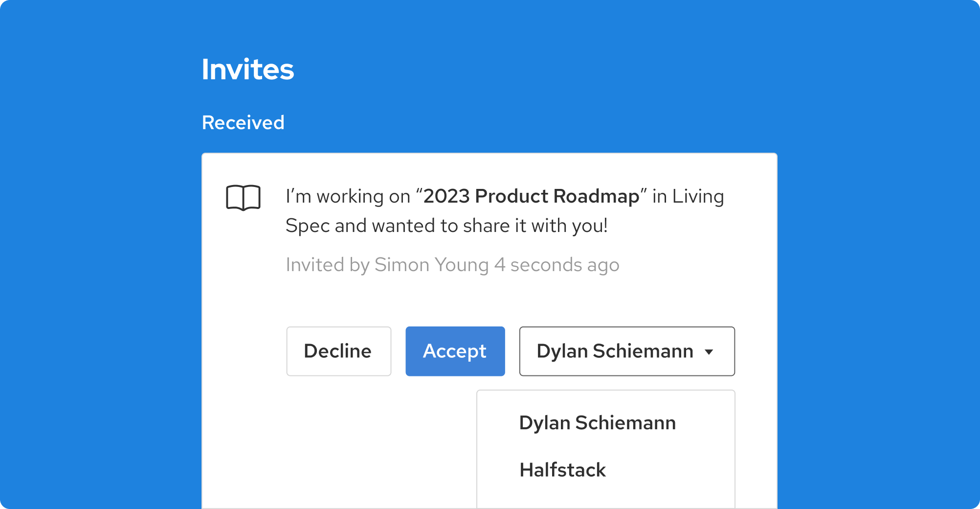Image resolution: width=980 pixels, height=509 pixels.
Task: Decline the 2023 Product Roadmap invite
Action: 338,351
